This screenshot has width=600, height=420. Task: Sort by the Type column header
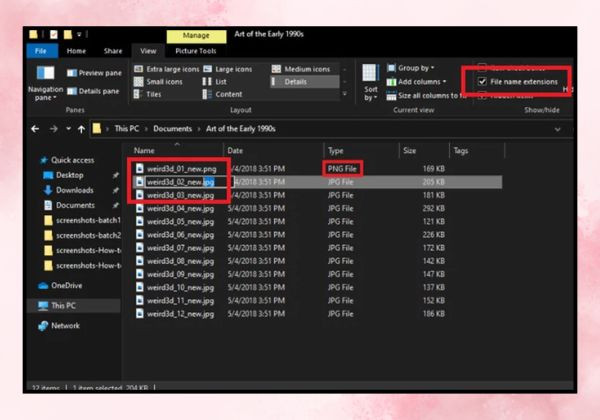(336, 151)
